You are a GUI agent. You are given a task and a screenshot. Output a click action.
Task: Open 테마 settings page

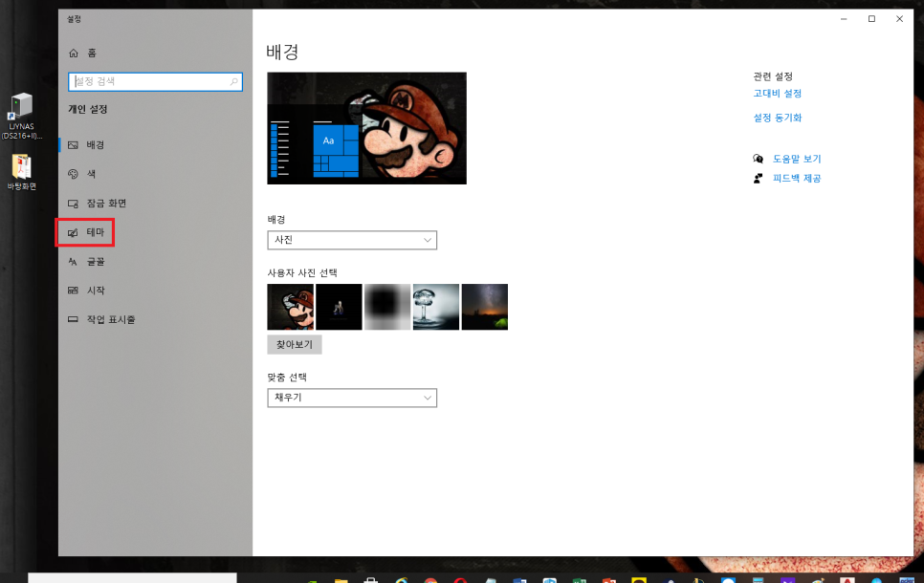86,232
